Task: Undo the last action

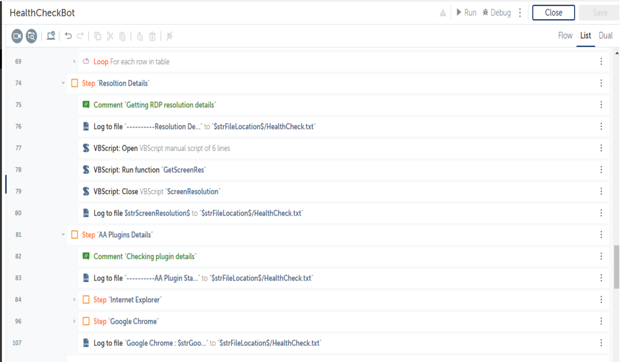Action: point(68,36)
